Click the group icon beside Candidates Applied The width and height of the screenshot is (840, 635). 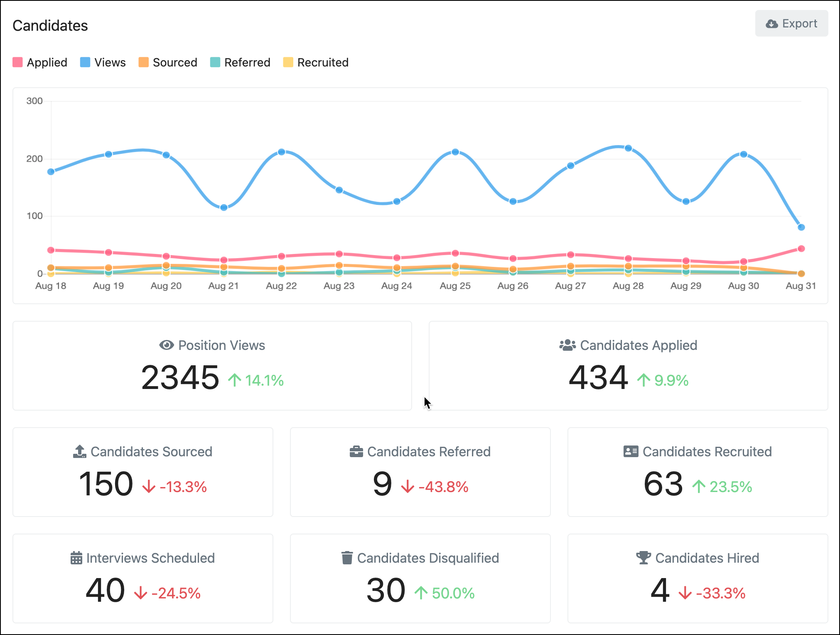tap(567, 345)
